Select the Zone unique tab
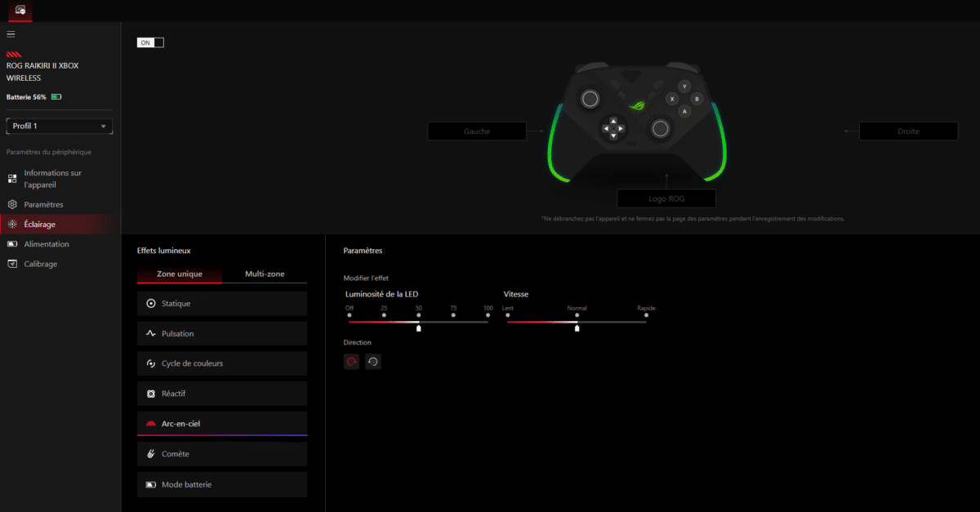Viewport: 980px width, 512px height. point(179,274)
